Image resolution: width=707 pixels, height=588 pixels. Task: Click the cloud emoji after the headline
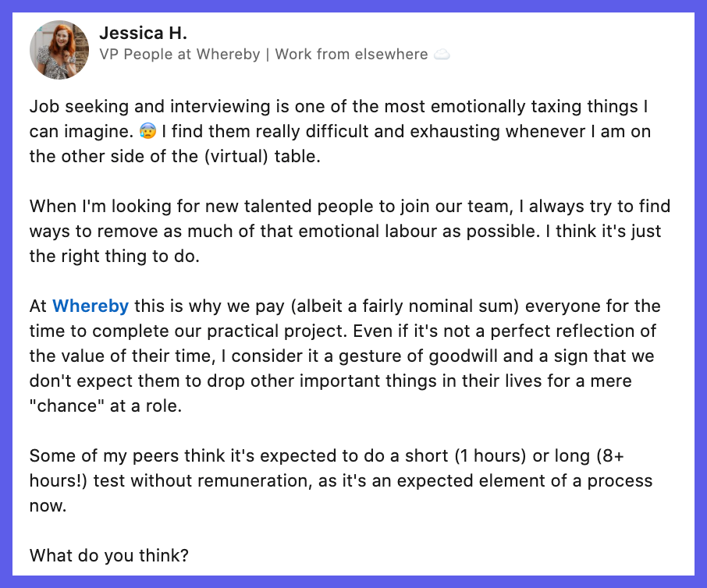coord(442,55)
